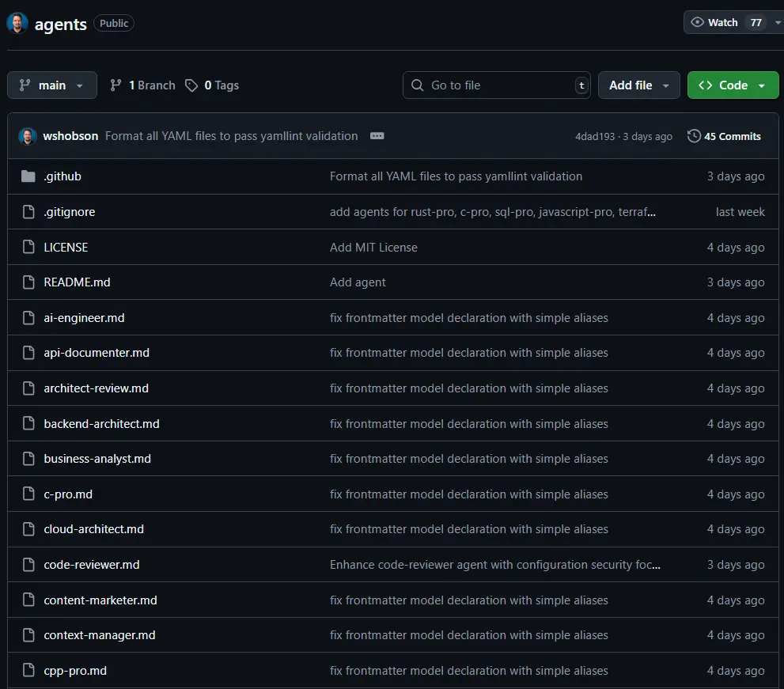This screenshot has width=784, height=689.
Task: Expand the Watch options caret
Action: [776, 22]
